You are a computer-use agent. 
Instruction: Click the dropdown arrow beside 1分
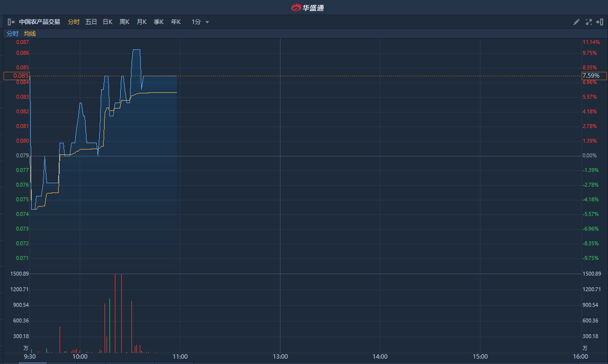[207, 22]
